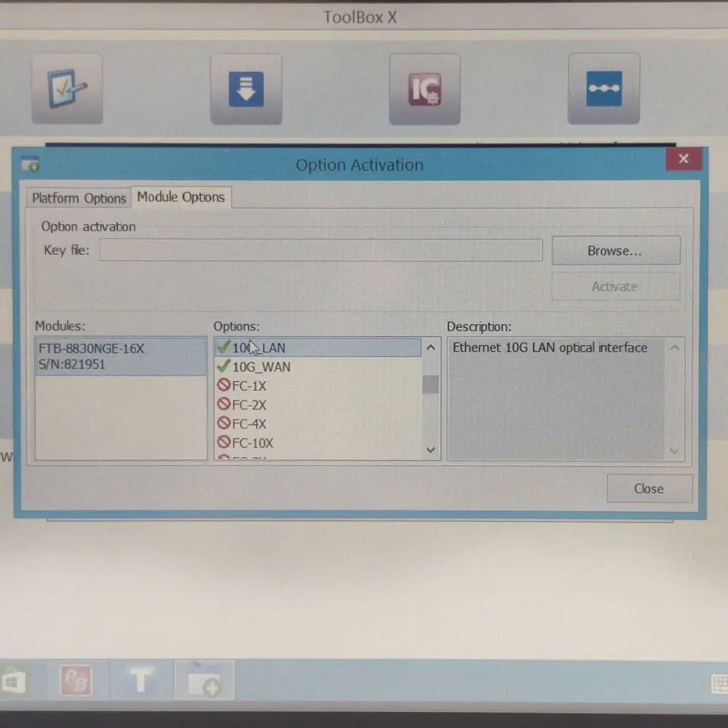Screen dimensions: 728x728
Task: Switch to the Platform Options tab
Action: [x=79, y=198]
